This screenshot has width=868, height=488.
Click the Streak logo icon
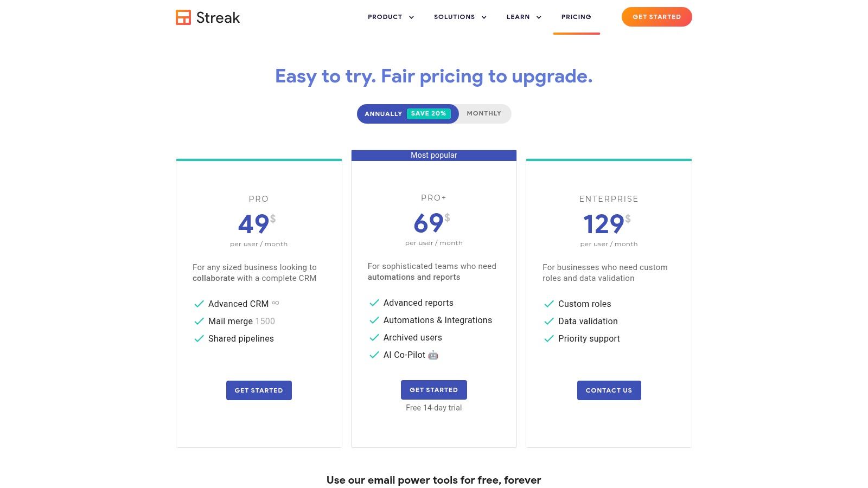coord(183,17)
